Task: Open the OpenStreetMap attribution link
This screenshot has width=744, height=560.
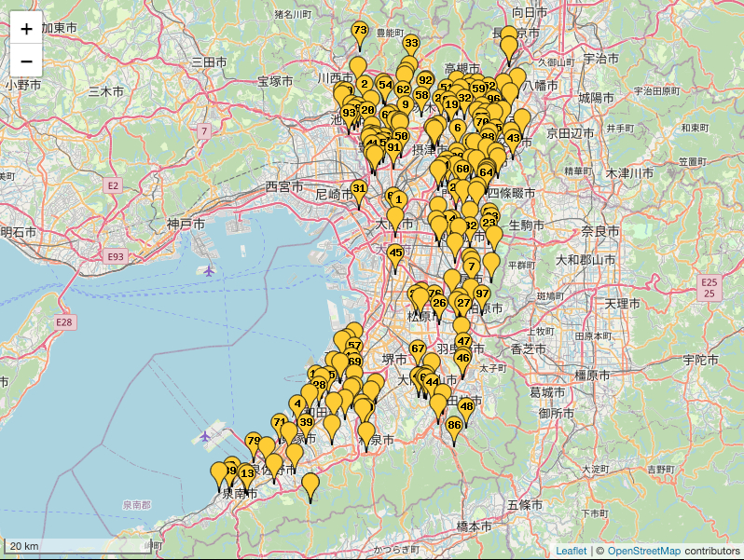Action: point(646,551)
